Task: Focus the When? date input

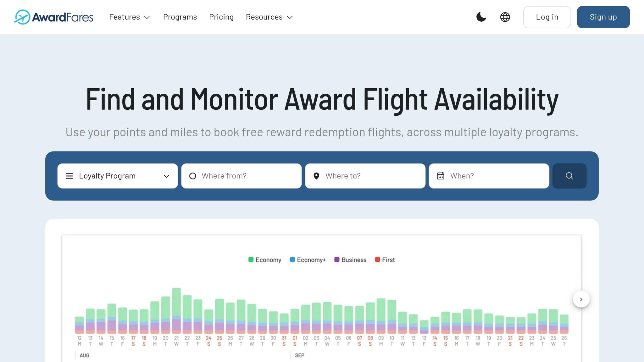Action: [x=489, y=176]
